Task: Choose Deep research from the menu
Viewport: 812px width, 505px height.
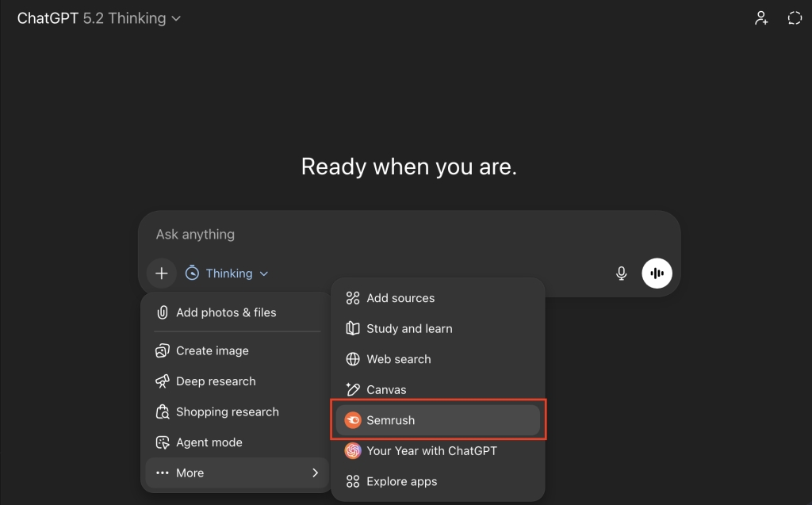Action: [x=216, y=381]
